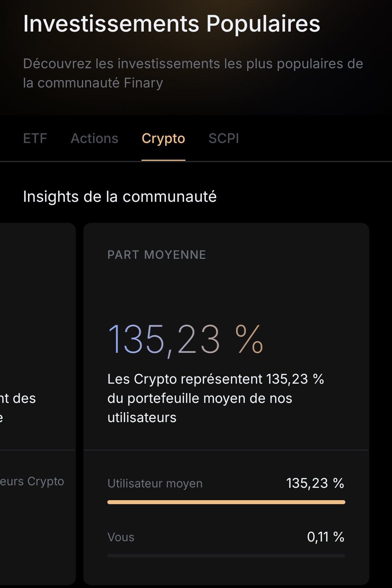Switch to the ETF tab
392x588 pixels.
click(35, 138)
